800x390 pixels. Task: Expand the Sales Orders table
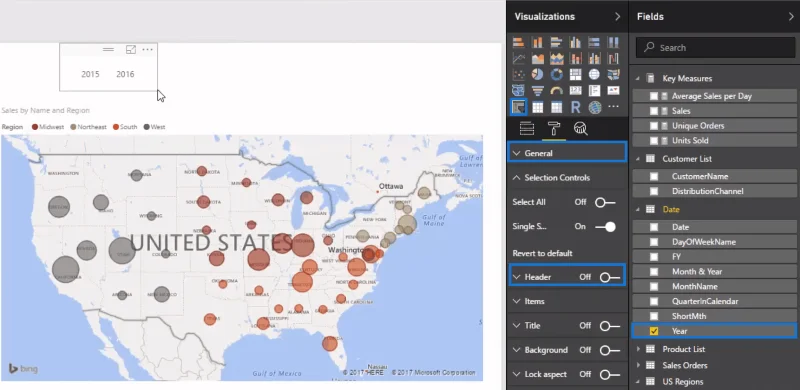coord(637,365)
